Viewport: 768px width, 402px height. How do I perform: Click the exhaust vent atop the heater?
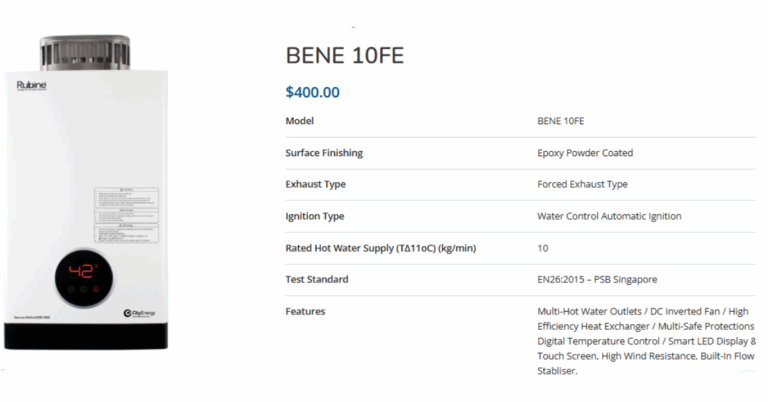[x=85, y=52]
